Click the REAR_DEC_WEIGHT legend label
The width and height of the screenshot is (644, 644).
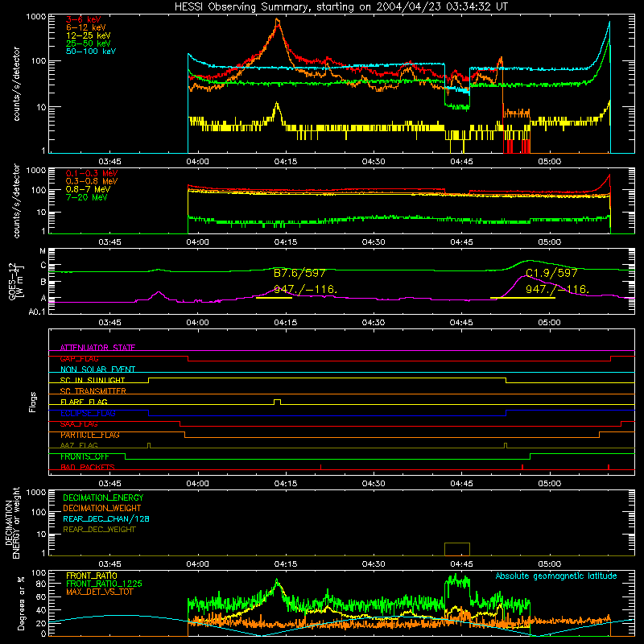click(99, 530)
